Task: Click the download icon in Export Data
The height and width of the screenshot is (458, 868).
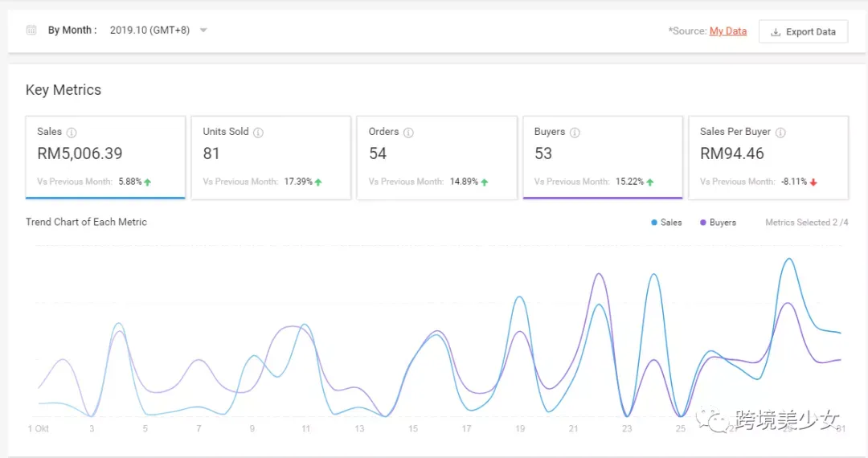Action: [x=776, y=32]
